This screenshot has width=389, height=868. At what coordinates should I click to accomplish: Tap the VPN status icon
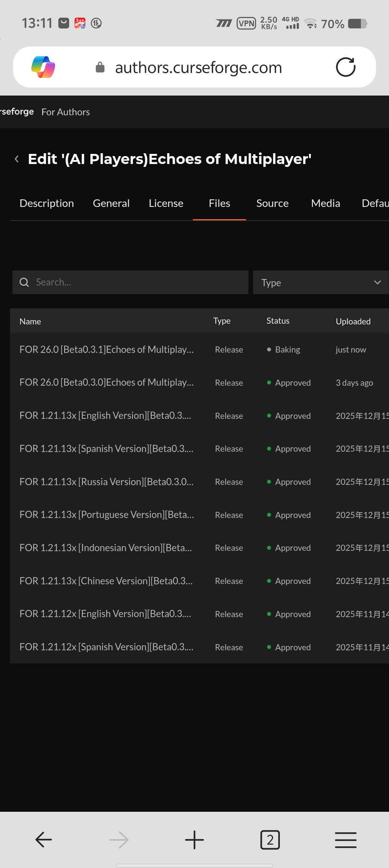point(246,23)
